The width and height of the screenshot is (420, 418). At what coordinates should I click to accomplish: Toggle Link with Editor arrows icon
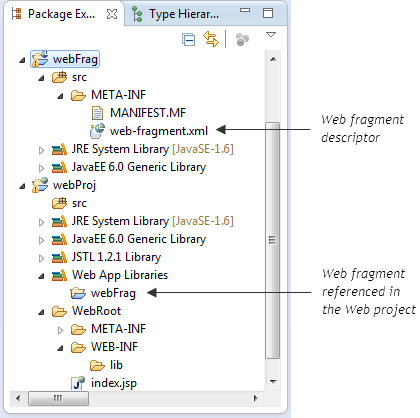point(211,39)
